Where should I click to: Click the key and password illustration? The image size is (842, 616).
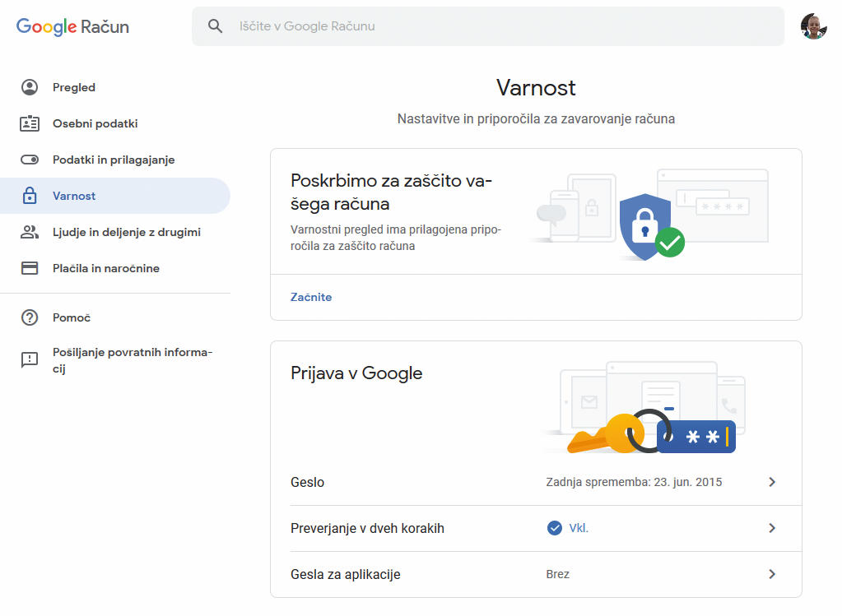click(651, 432)
